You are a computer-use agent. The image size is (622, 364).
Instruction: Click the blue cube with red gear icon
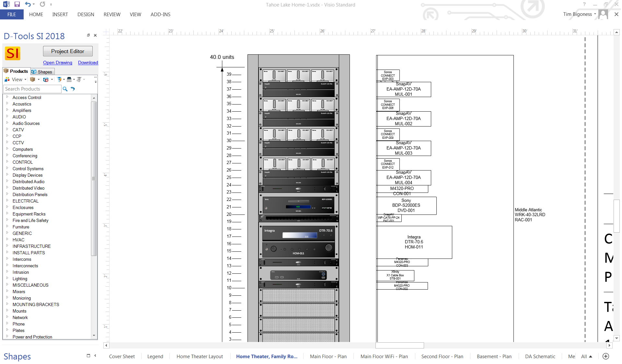tap(46, 79)
